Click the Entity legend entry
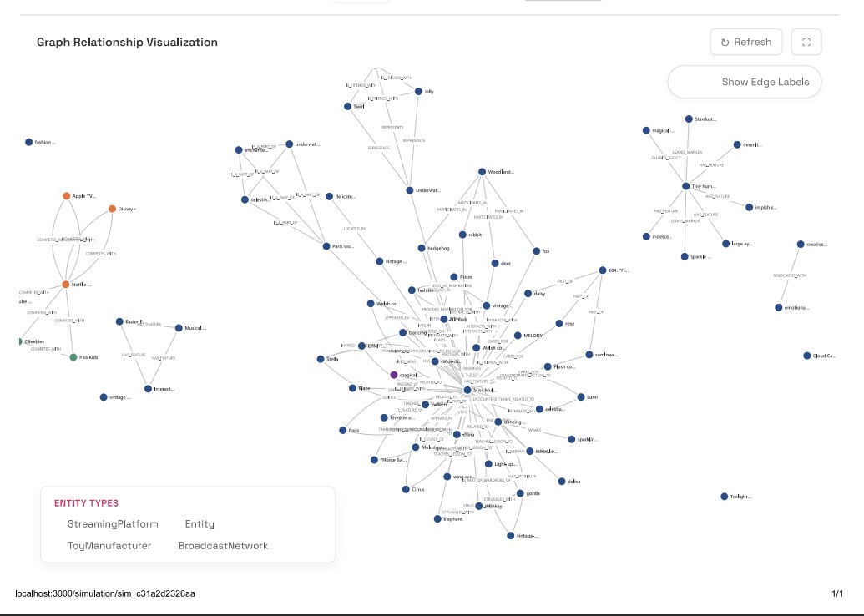 click(200, 524)
